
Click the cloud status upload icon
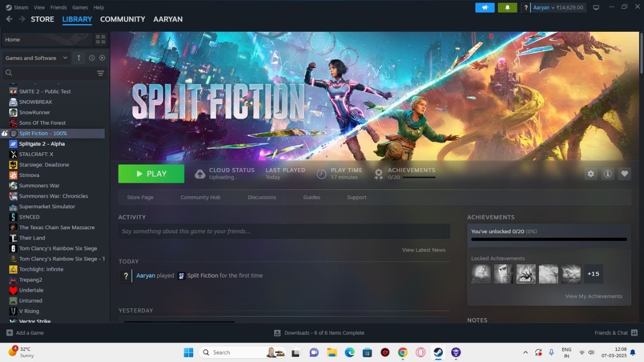(x=200, y=173)
